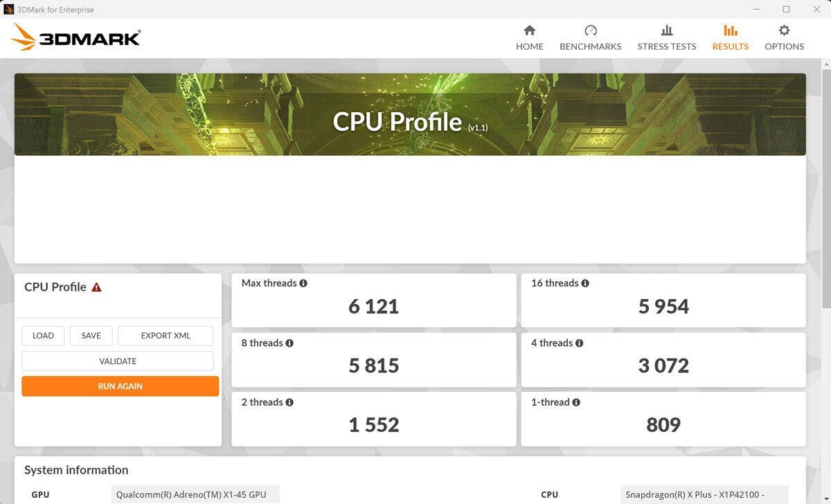Click the Benchmarks gauge icon
831x504 pixels.
coord(591,30)
